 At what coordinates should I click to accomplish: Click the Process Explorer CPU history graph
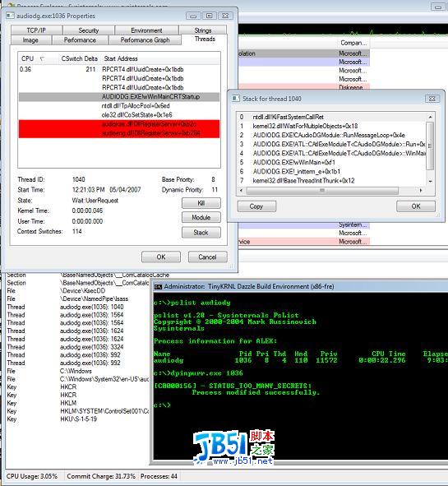click(342, 30)
